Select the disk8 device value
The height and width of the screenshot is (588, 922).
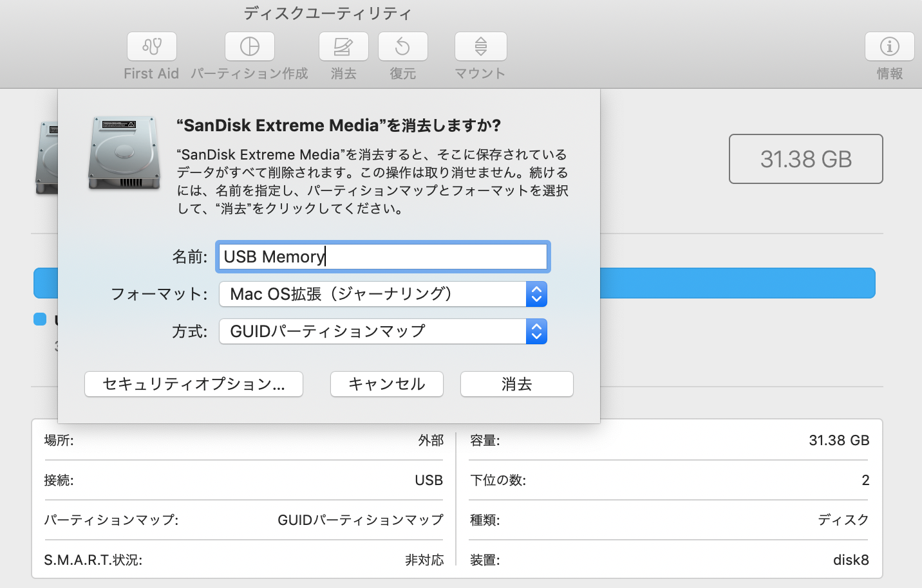point(851,560)
